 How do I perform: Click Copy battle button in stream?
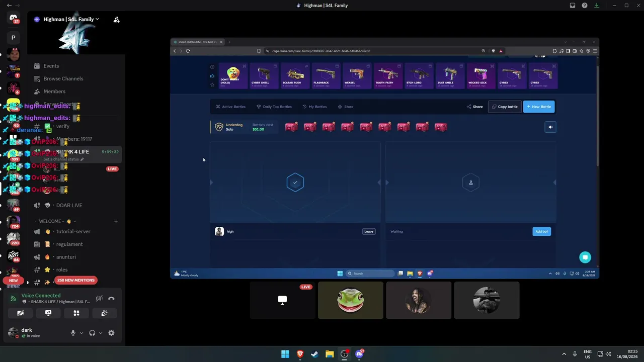point(505,107)
